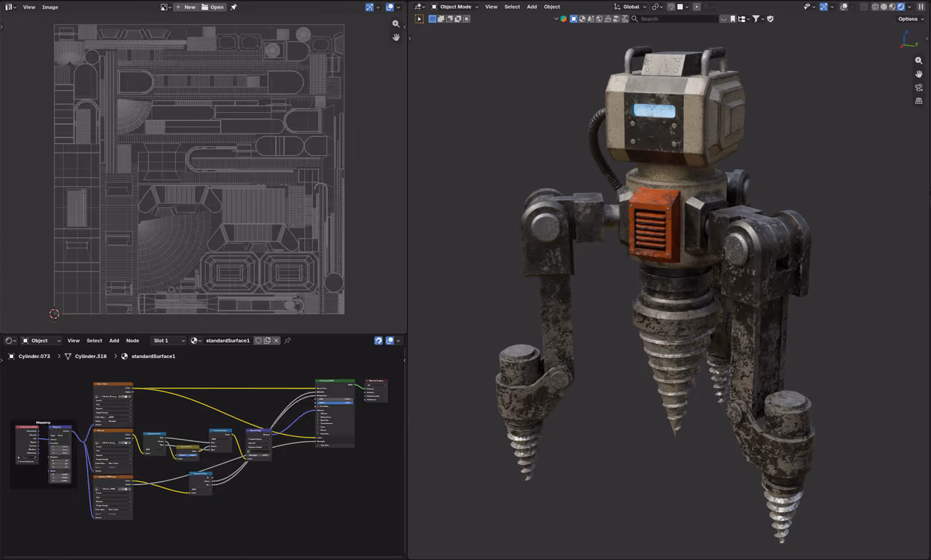
Task: Browse linked image dropdown
Action: tap(165, 7)
